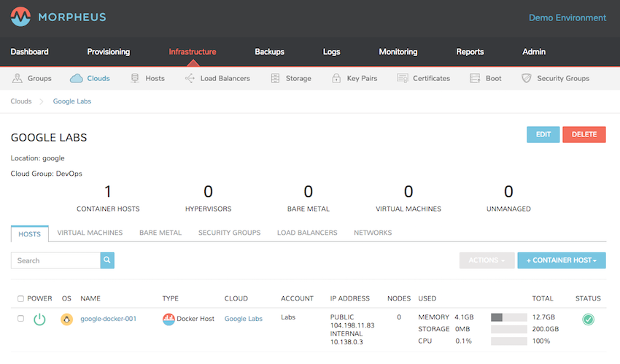Switch to the Hosts tab
The height and width of the screenshot is (364, 620).
(x=30, y=234)
